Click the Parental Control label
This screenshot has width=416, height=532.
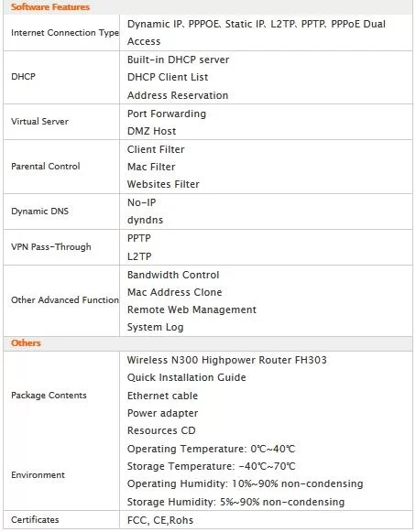coord(46,167)
